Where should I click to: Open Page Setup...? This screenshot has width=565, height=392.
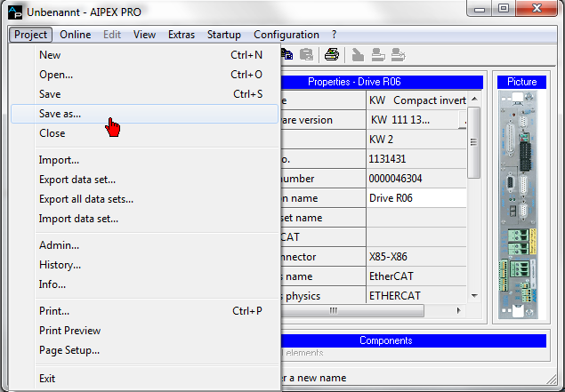click(x=145, y=350)
